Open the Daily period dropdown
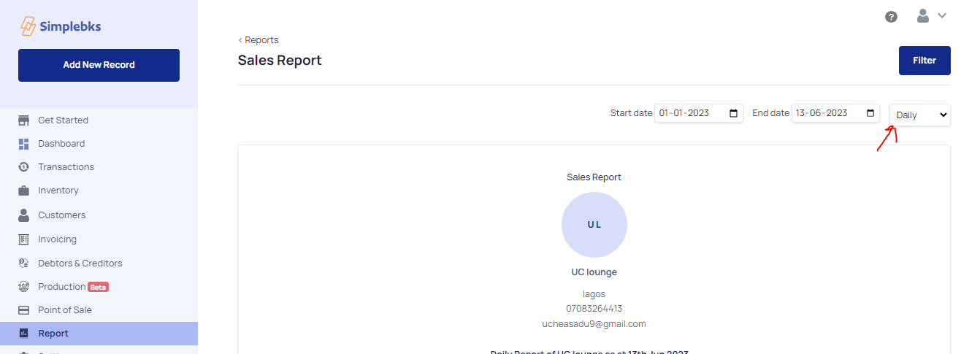 [920, 115]
